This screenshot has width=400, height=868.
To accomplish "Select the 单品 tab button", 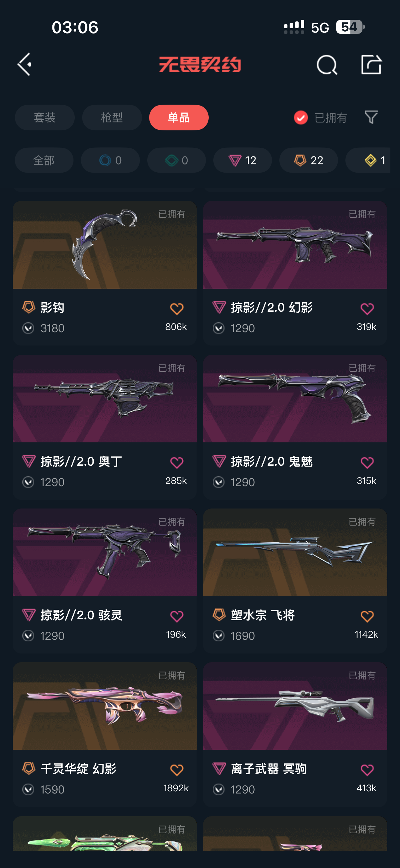I will click(179, 118).
